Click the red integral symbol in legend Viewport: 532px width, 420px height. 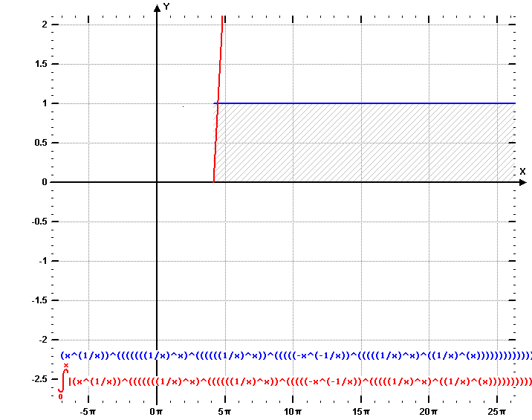pyautogui.click(x=63, y=381)
